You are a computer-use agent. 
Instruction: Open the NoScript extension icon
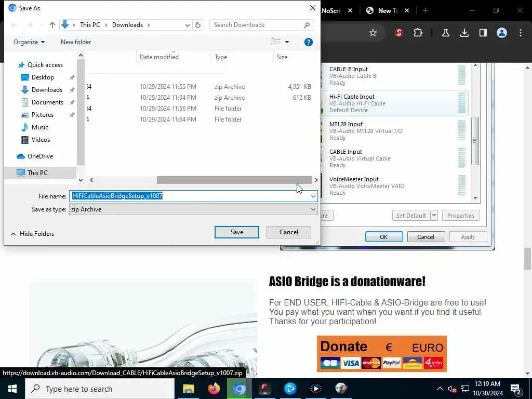(x=398, y=33)
